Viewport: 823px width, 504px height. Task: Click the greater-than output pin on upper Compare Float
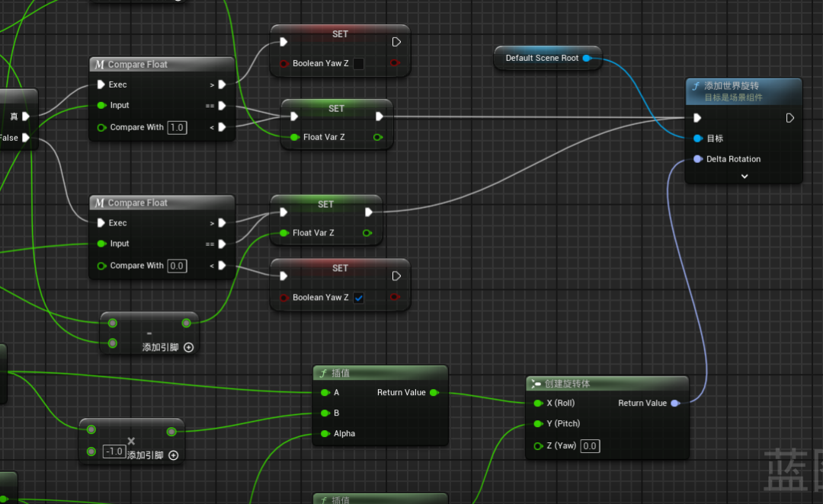pos(222,85)
